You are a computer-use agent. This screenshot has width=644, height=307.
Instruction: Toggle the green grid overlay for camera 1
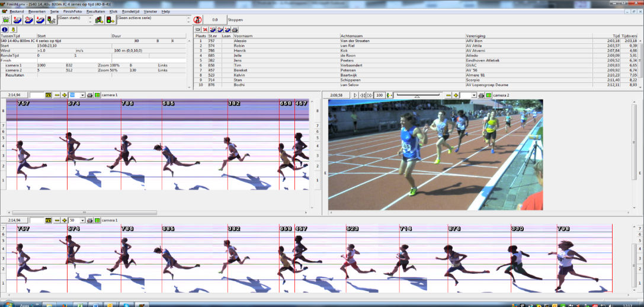[x=97, y=95]
